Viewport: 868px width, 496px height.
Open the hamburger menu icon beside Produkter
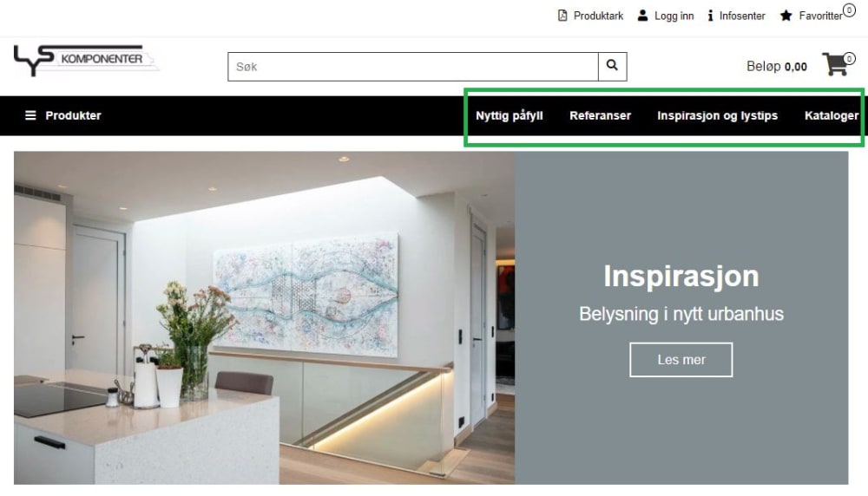(x=30, y=115)
